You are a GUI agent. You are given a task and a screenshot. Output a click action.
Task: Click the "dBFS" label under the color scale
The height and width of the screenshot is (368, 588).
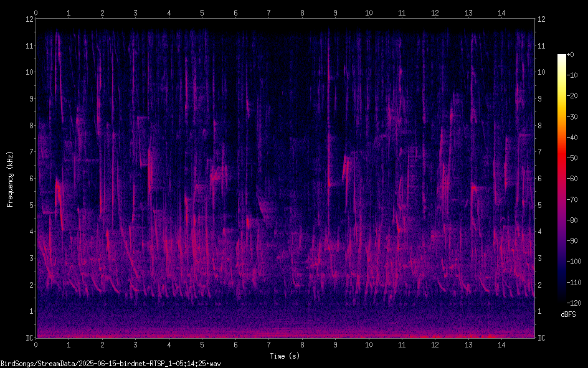pyautogui.click(x=568, y=314)
